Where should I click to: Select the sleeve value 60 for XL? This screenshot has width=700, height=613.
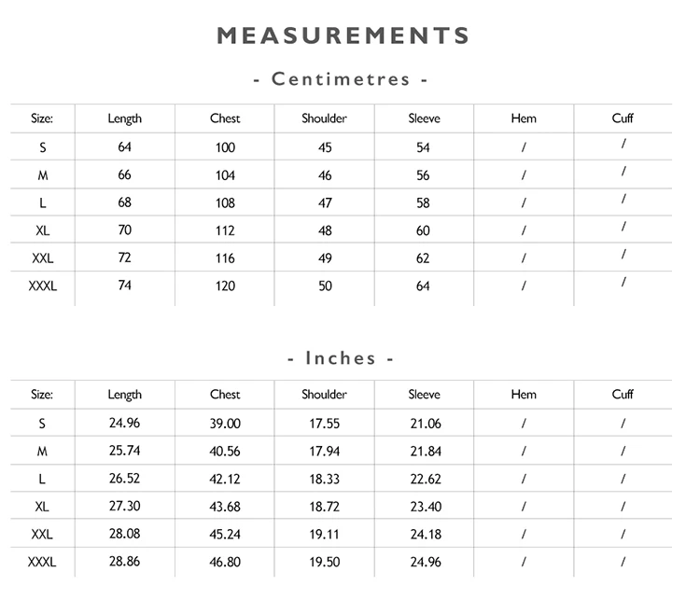pos(423,230)
